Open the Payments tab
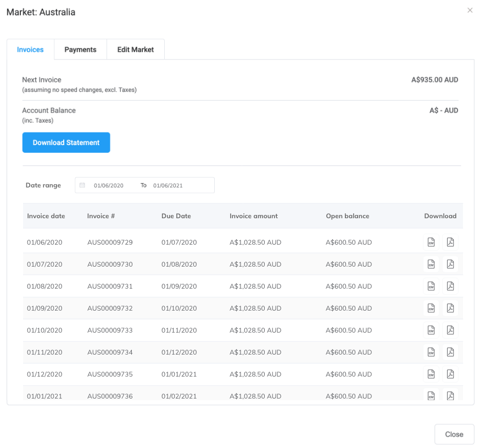The image size is (480, 448). point(81,49)
